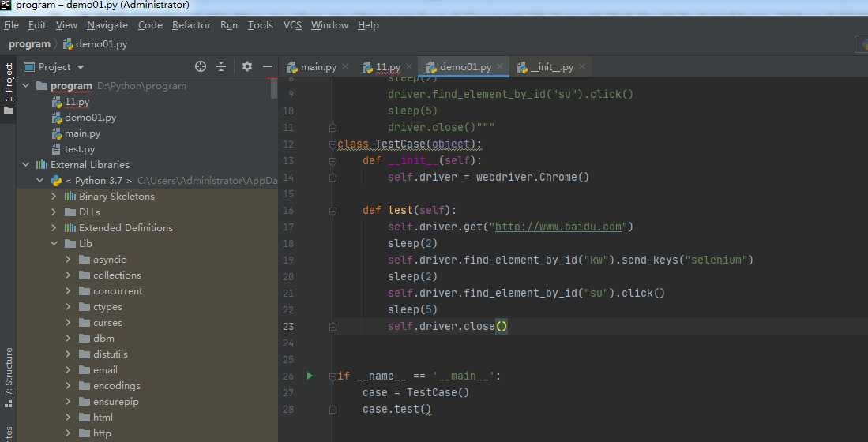Expand the collections folder
868x442 pixels.
click(68, 275)
